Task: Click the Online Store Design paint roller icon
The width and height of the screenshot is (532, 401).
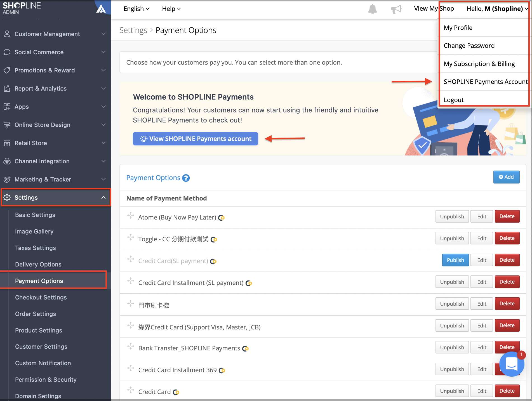Action: pyautogui.click(x=7, y=125)
